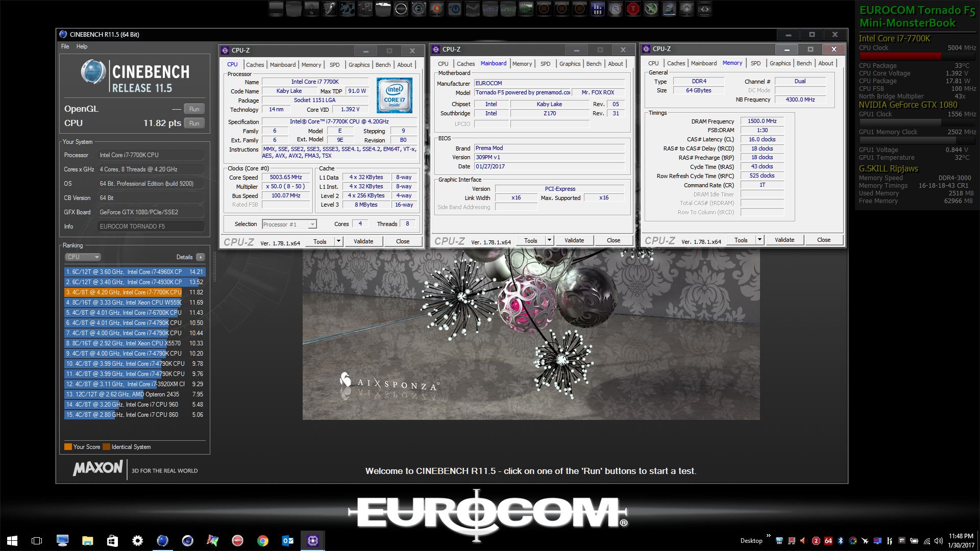This screenshot has width=980, height=551.
Task: Open the Ubisoft Uplay dock icon
Action: [454, 9]
